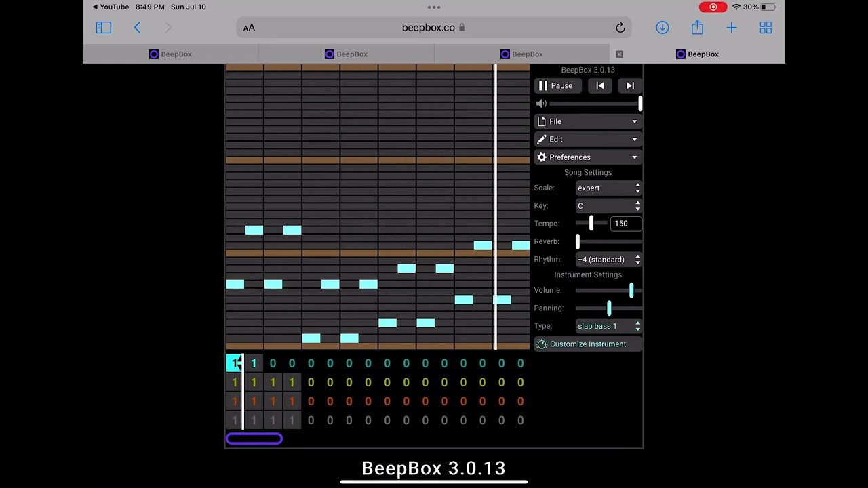868x488 pixels.
Task: Switch to the first BeepBox tab
Action: (x=170, y=54)
